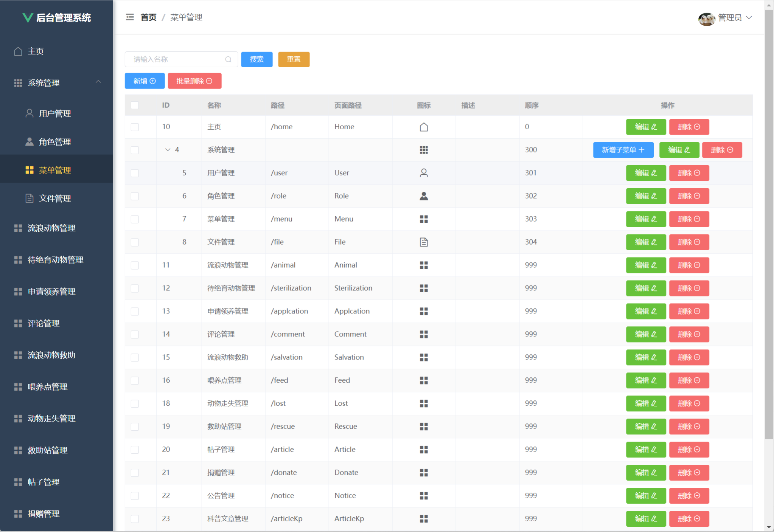Check the checkbox for 流浪动物管理 row
774x532 pixels.
(135, 265)
